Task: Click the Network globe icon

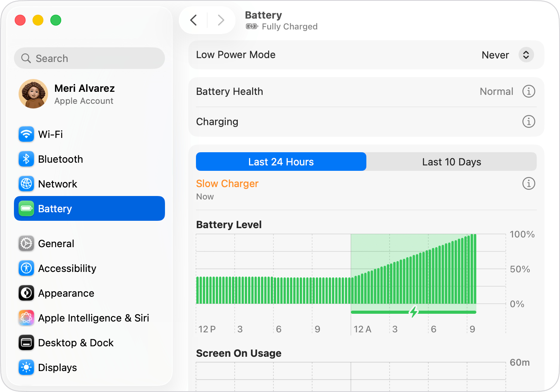Action: [x=26, y=184]
